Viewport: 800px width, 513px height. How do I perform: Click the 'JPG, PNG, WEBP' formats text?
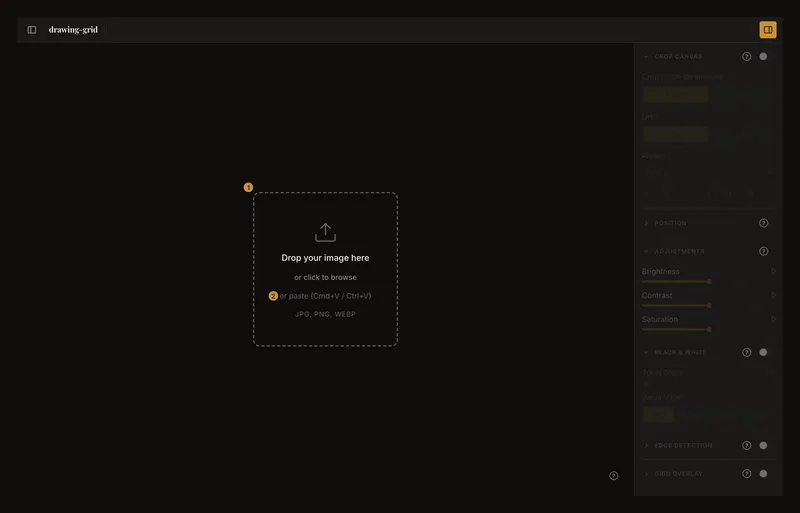point(325,314)
